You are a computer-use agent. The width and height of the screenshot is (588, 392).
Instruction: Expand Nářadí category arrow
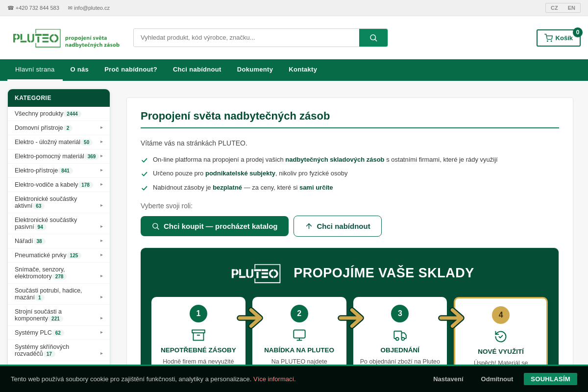click(x=102, y=241)
